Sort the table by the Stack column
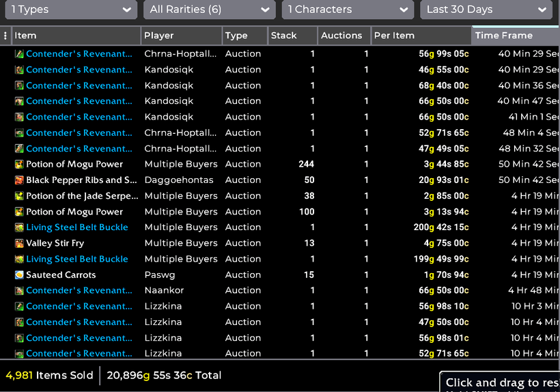The height and width of the screenshot is (392, 560). [292, 36]
